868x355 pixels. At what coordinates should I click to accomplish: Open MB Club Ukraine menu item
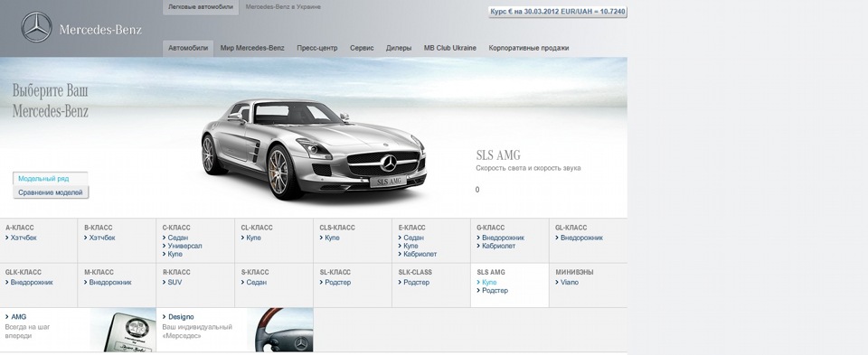450,48
